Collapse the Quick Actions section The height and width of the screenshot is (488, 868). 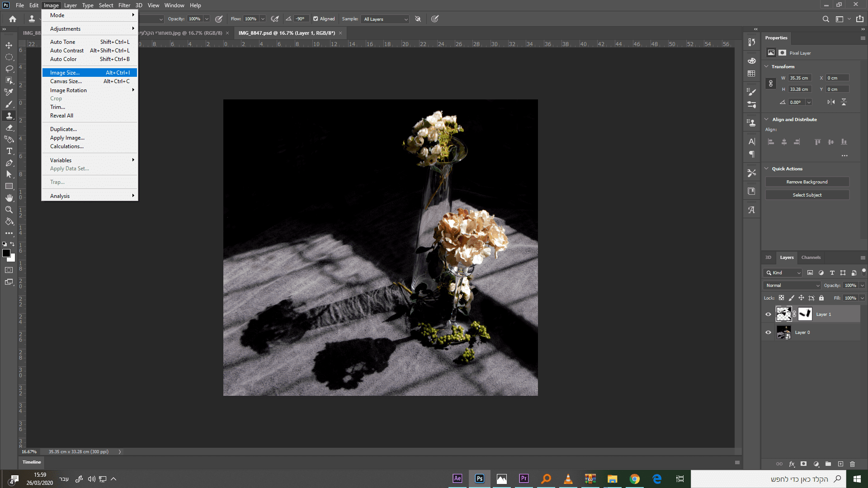tap(766, 169)
